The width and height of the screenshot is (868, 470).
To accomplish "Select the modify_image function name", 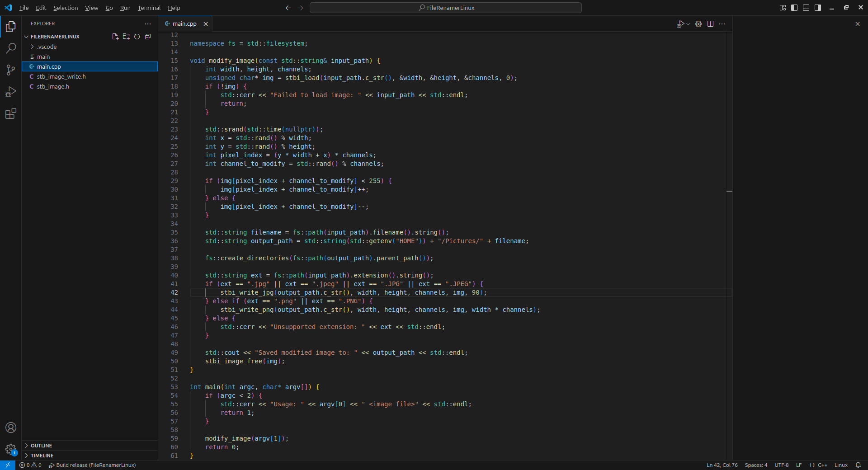I will 232,61.
